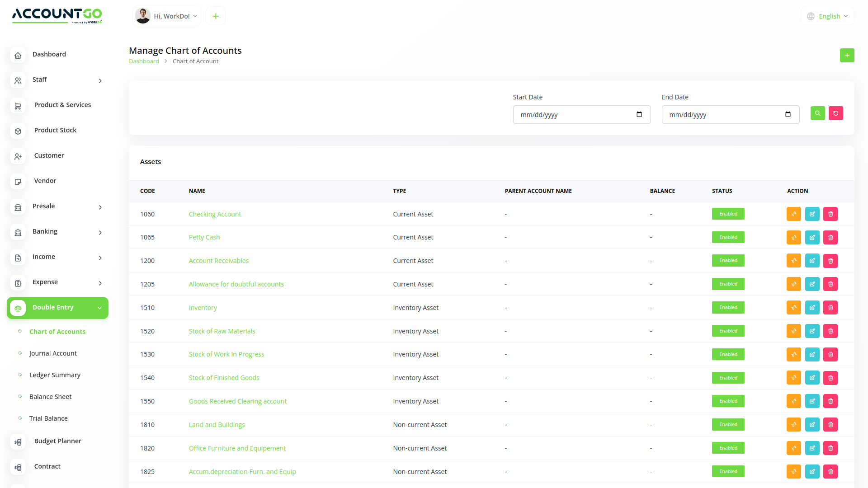The width and height of the screenshot is (868, 488).
Task: Select the Customer icon in the sidebar
Action: pyautogui.click(x=18, y=156)
